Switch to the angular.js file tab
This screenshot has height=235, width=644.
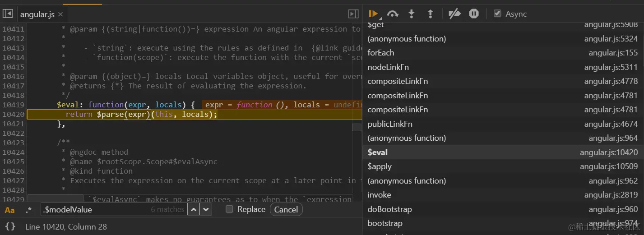click(x=37, y=14)
